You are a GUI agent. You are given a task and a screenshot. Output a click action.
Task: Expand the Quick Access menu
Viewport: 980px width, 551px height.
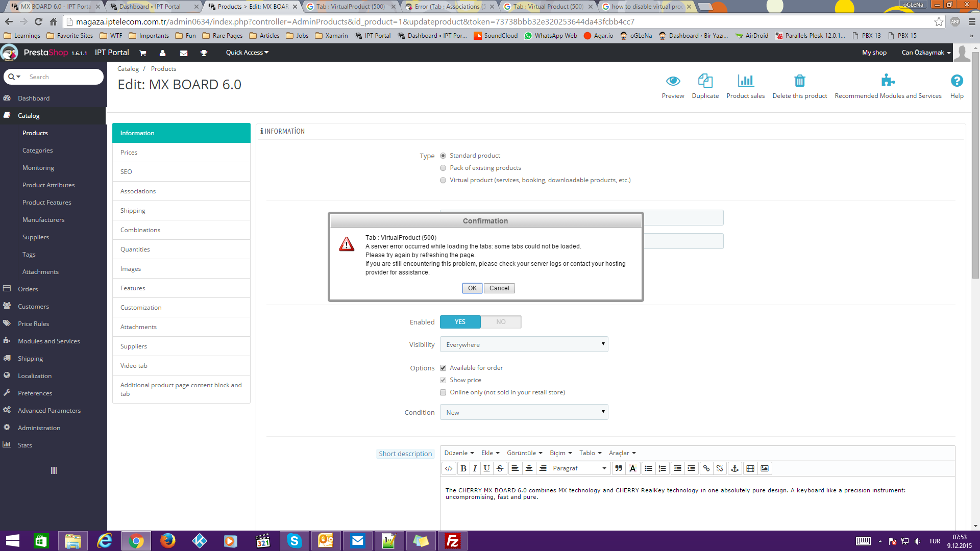click(x=247, y=53)
